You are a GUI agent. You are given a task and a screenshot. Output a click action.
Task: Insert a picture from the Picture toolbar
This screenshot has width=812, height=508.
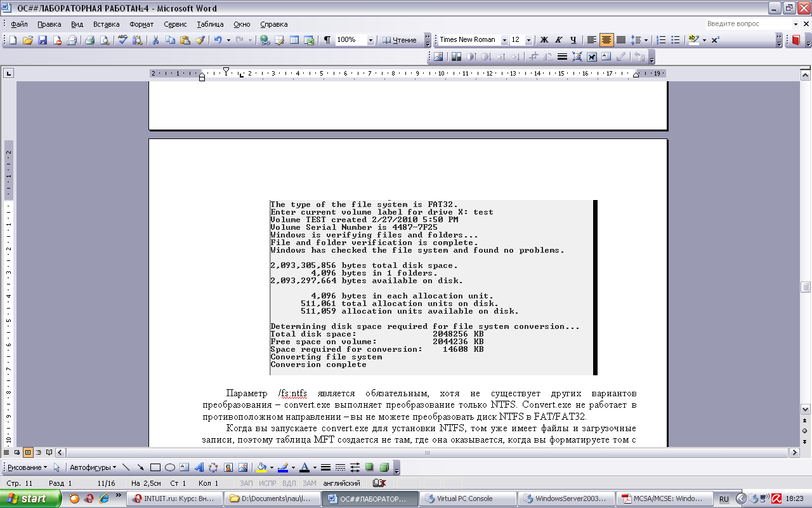point(438,57)
